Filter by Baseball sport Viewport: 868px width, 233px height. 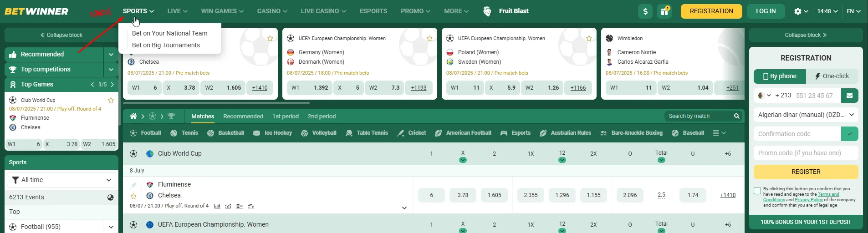[x=688, y=133]
